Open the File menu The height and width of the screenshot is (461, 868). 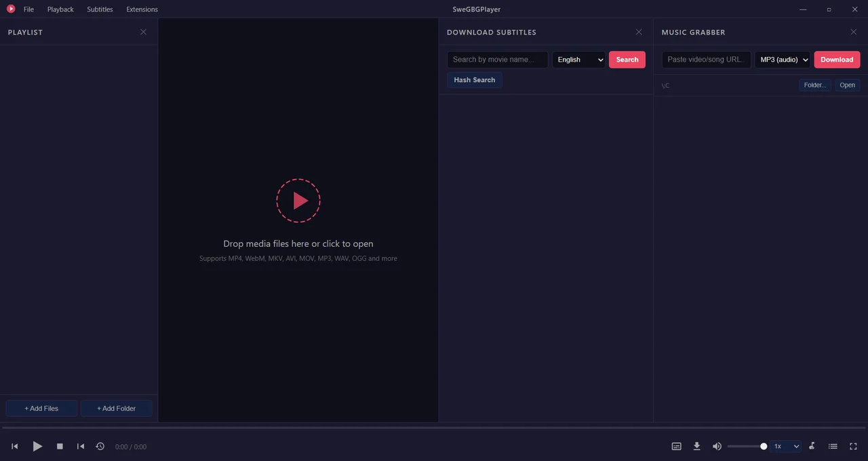(28, 9)
